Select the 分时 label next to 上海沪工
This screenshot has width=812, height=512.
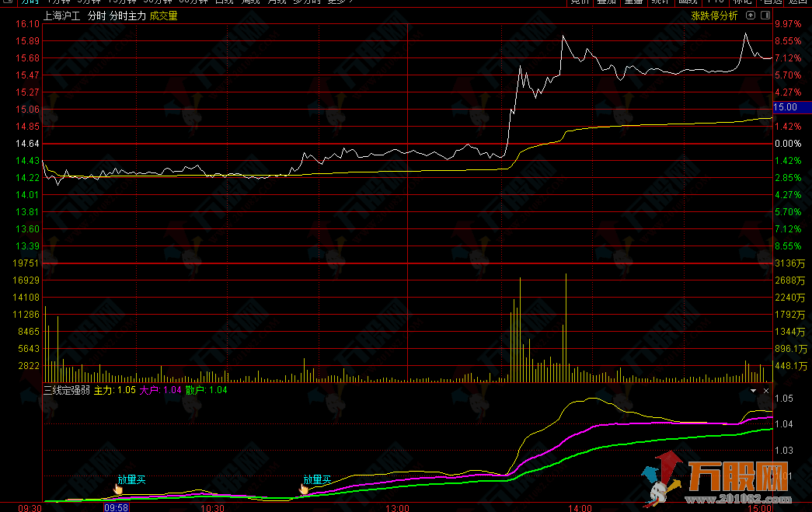point(97,16)
